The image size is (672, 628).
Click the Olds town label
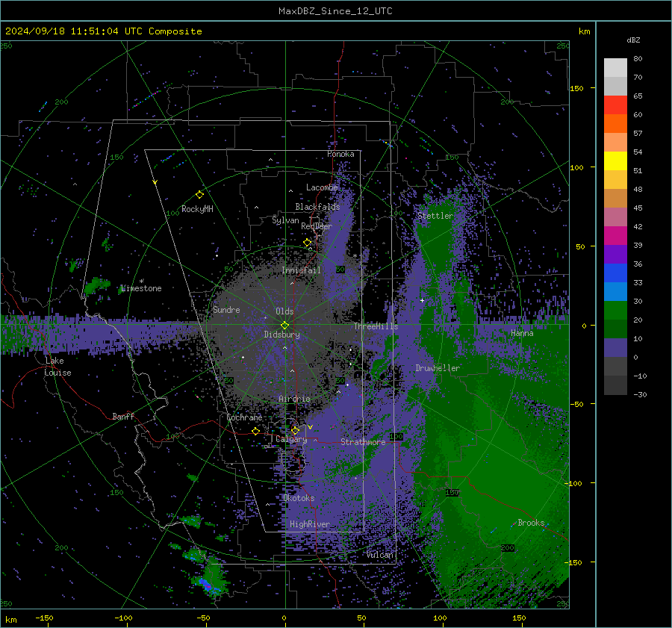[x=284, y=311]
